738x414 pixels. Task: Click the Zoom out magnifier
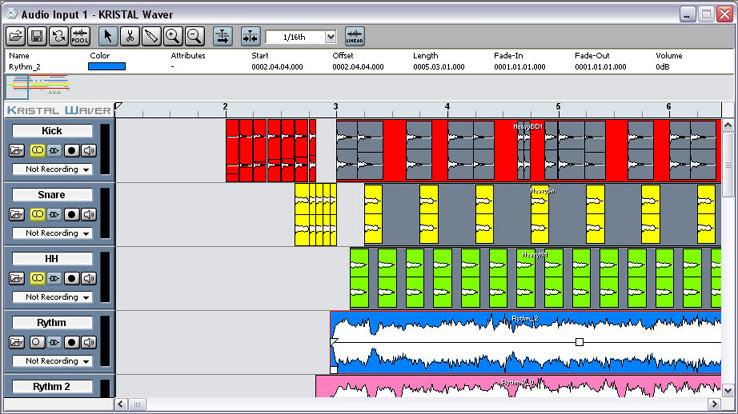click(x=194, y=36)
